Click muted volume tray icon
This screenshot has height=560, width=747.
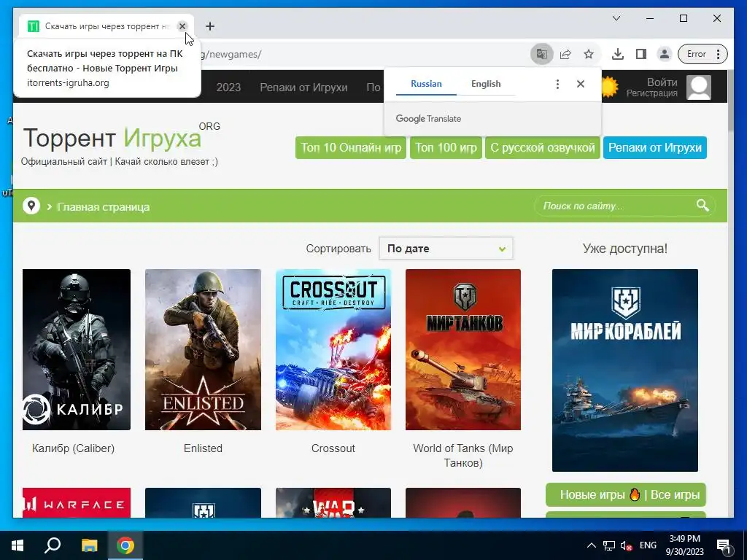tap(626, 545)
